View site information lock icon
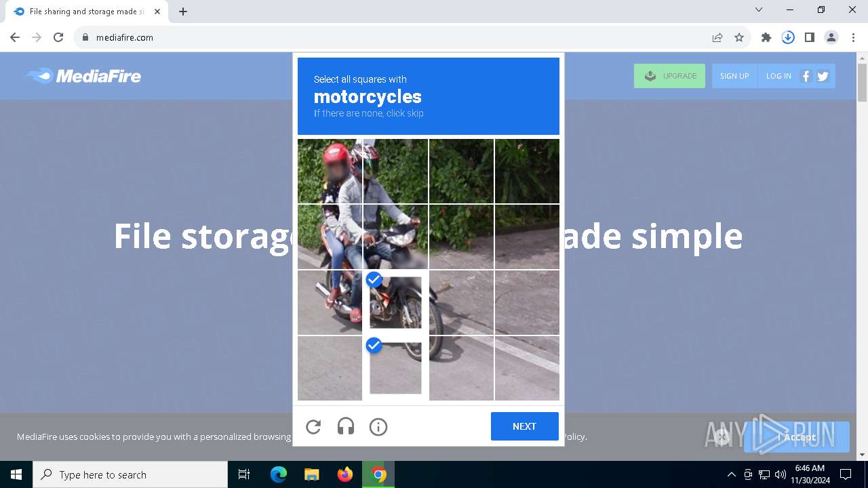The height and width of the screenshot is (488, 868). 85,37
